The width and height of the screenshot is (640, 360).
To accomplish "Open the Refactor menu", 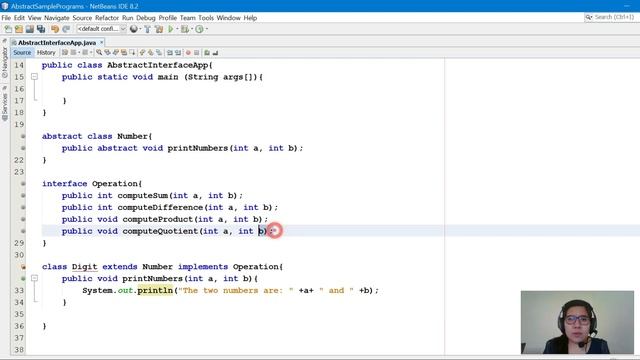I will [x=107, y=18].
